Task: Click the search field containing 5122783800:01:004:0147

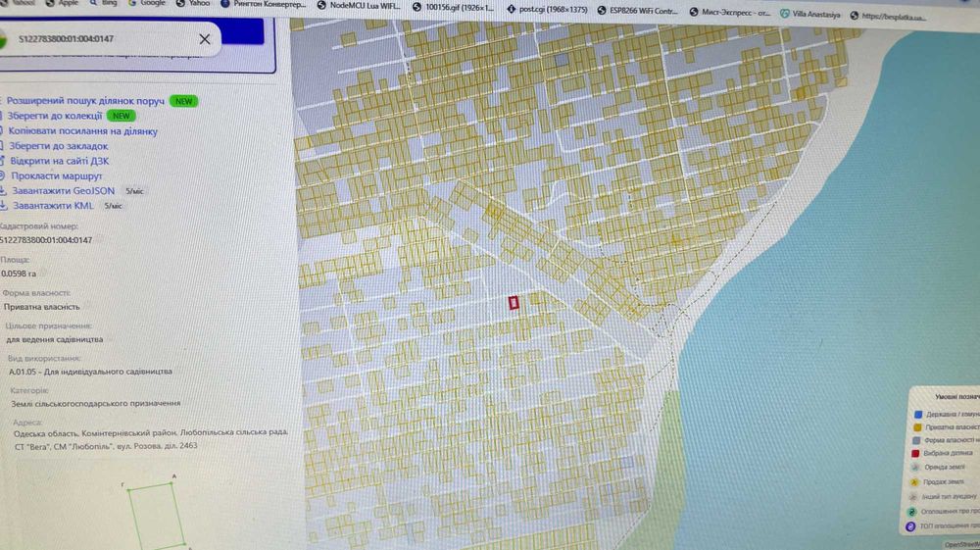Action: tap(110, 39)
